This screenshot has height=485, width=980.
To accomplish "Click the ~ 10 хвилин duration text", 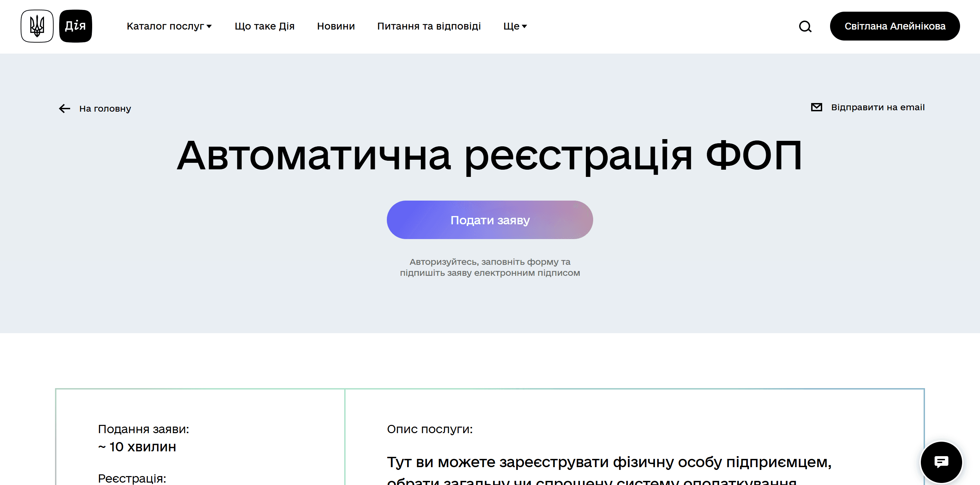I will (x=137, y=447).
